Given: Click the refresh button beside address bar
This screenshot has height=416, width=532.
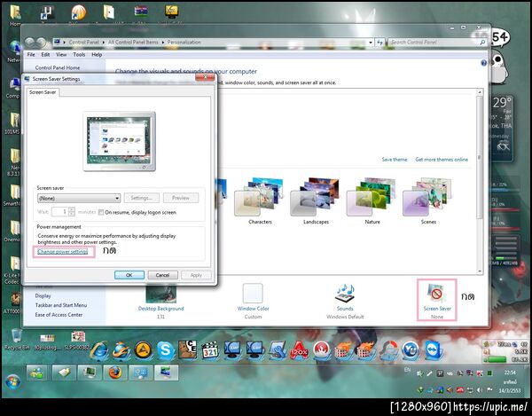Looking at the screenshot, I should click(379, 43).
